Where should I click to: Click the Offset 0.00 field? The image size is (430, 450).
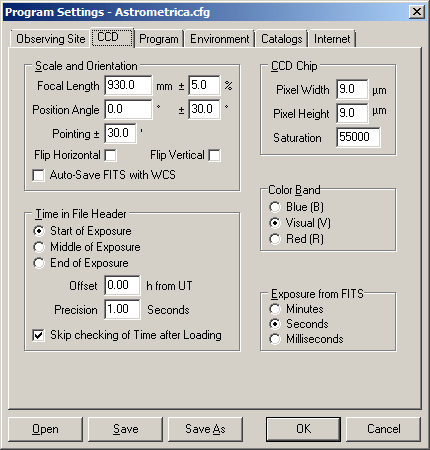pyautogui.click(x=122, y=285)
